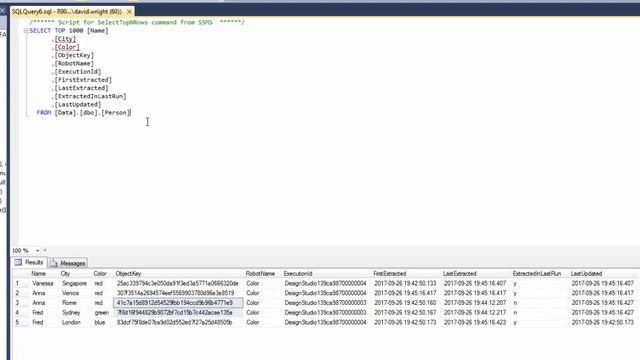Click the ExecutionId column header
Image resolution: width=640 pixels, height=360 pixels.
point(298,273)
